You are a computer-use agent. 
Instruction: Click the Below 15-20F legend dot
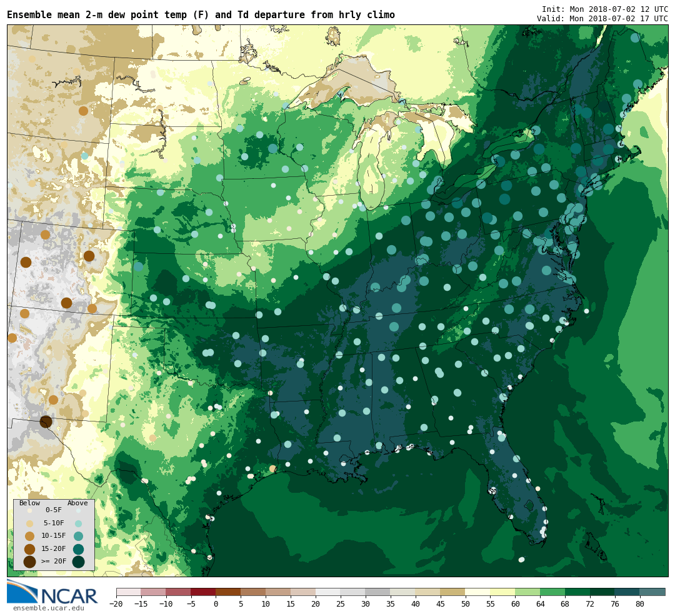[29, 549]
